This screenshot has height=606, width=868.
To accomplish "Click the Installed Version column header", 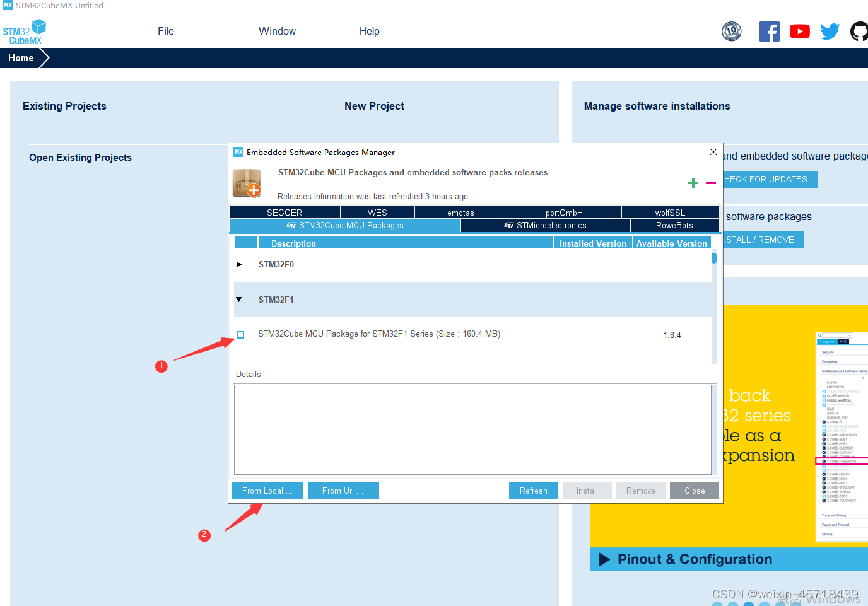I will [x=593, y=243].
